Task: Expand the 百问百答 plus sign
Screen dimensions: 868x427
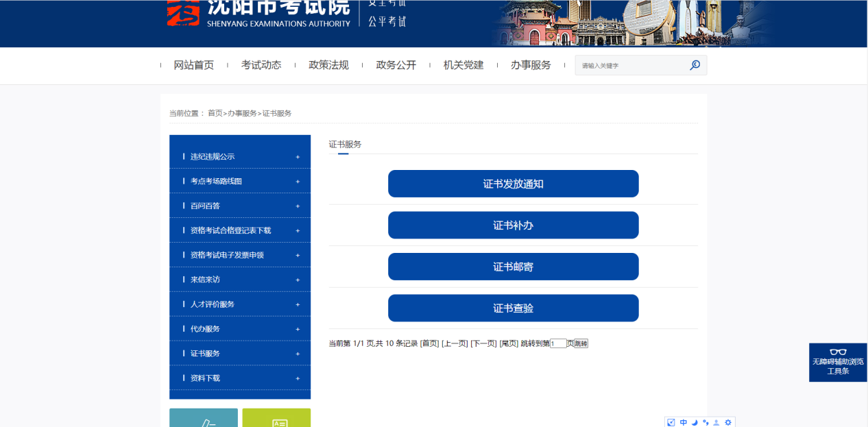Action: point(298,206)
